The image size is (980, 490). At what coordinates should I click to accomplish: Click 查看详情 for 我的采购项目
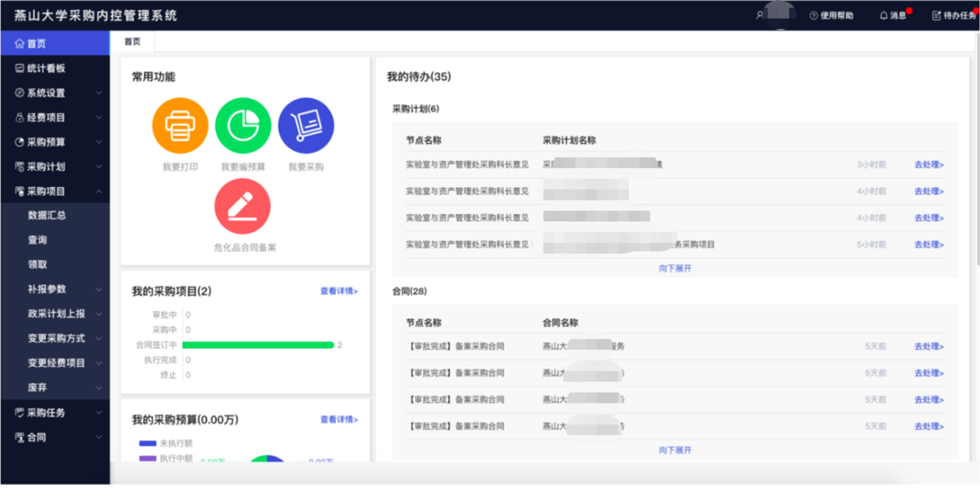(339, 291)
